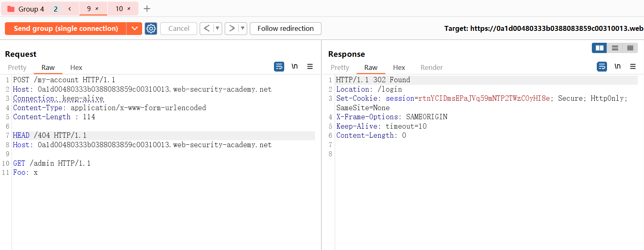Switch to top-bottom stacked layout
Image resolution: width=644 pixels, height=250 pixels.
tap(615, 48)
